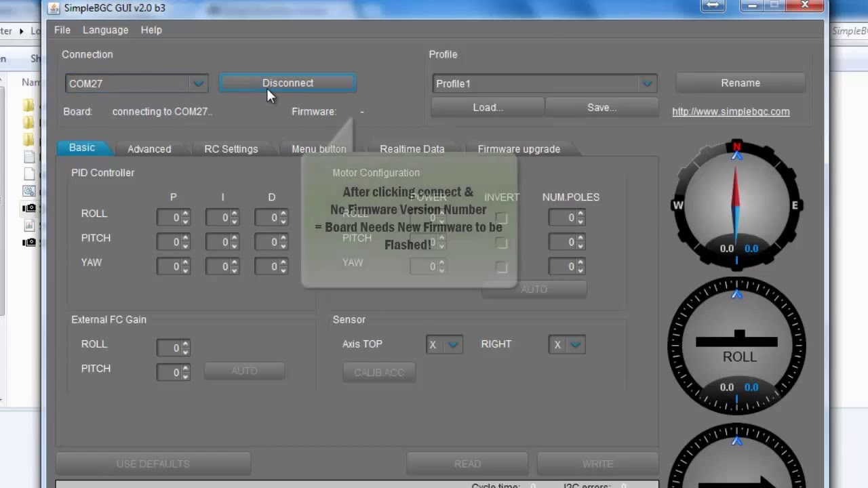Click the resize arrows icon in title bar
Screen dimensions: 868x488
click(x=712, y=5)
